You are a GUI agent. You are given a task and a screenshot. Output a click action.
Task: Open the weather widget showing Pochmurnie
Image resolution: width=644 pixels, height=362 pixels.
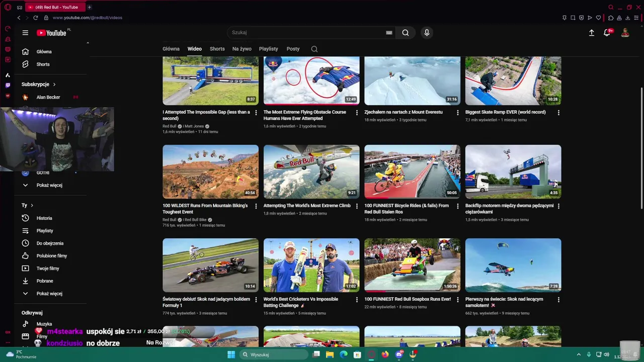coord(21,354)
